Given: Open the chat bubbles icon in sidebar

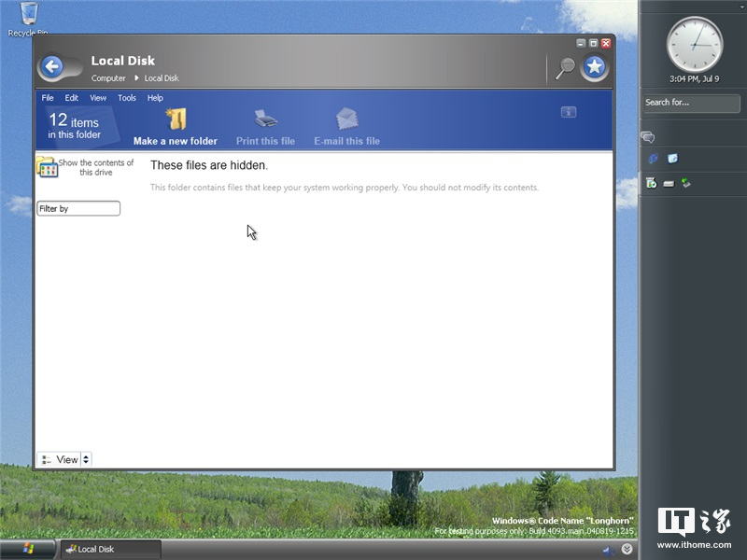Looking at the screenshot, I should click(647, 137).
